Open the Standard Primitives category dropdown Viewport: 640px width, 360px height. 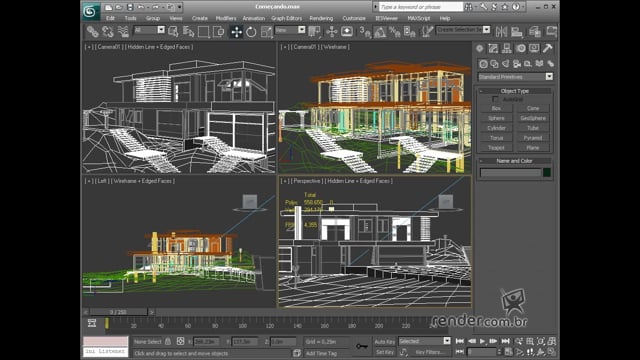tap(515, 77)
